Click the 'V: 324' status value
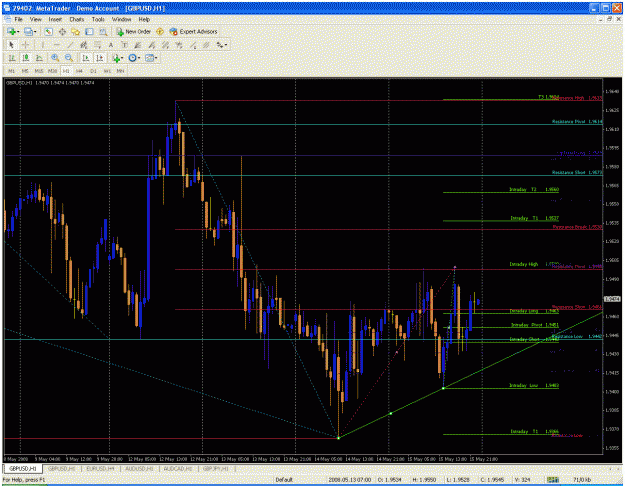The image size is (625, 486). coord(521,480)
